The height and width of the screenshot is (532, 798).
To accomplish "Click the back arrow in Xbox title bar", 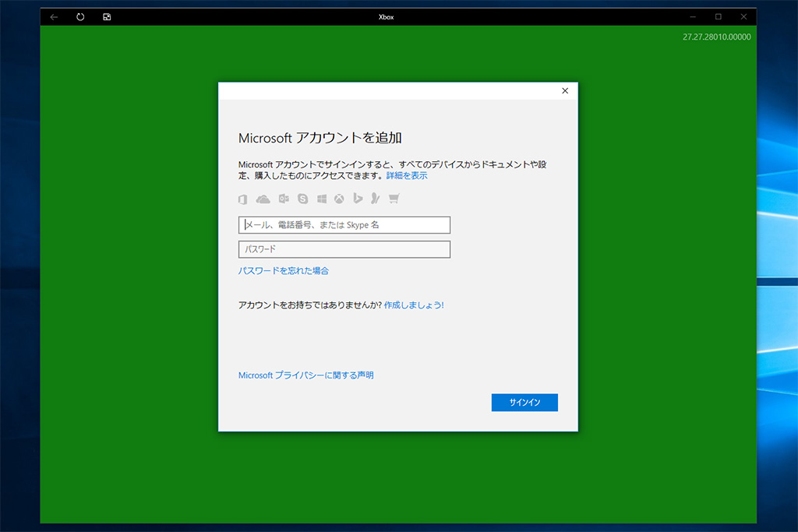I will point(54,17).
